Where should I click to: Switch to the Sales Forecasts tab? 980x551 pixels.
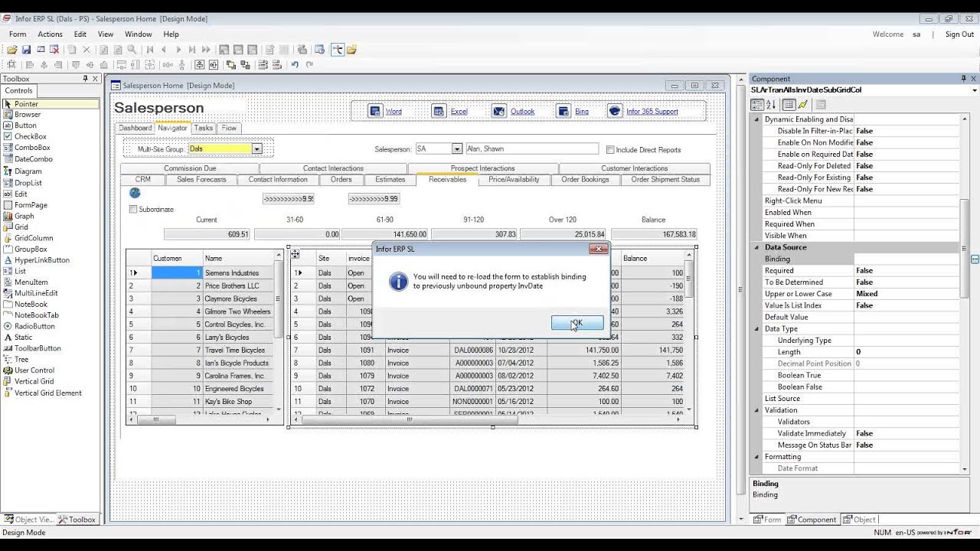201,180
